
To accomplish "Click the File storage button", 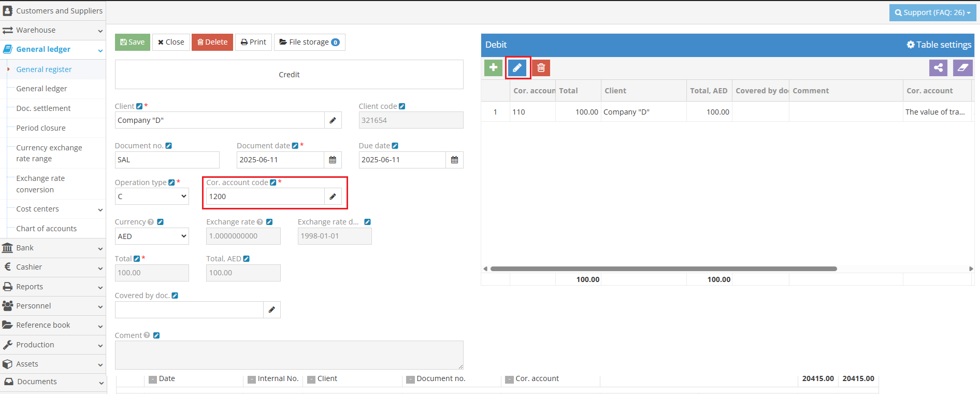I will 309,43.
